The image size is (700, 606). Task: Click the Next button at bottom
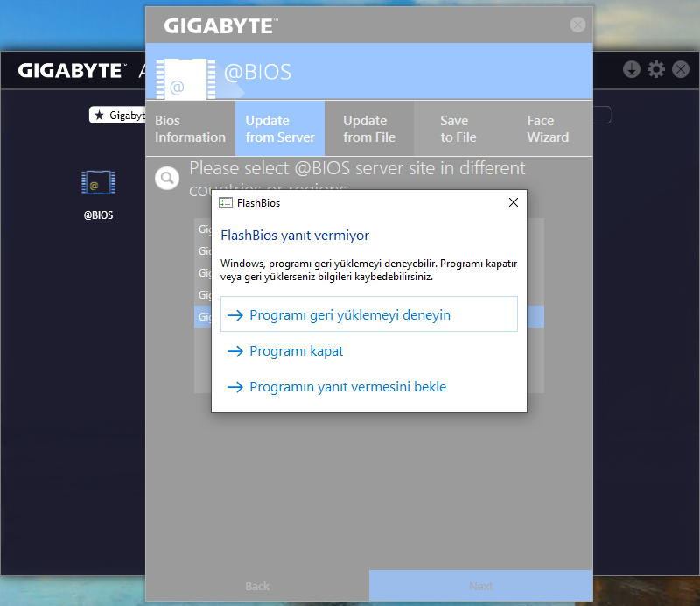click(480, 586)
